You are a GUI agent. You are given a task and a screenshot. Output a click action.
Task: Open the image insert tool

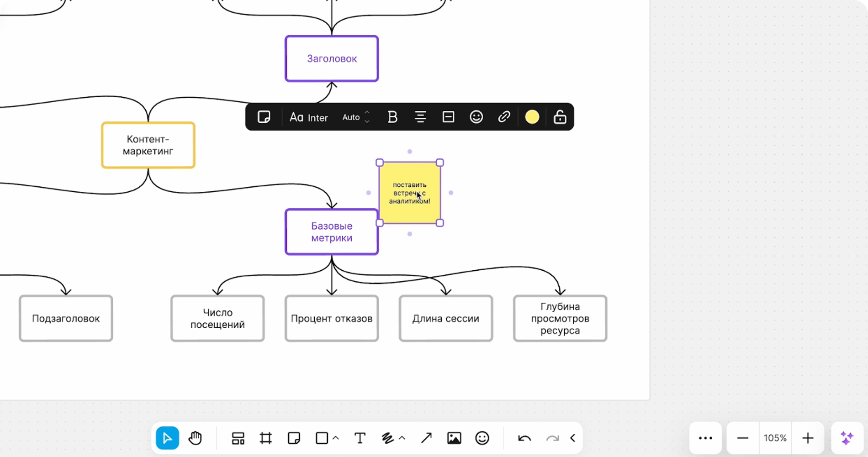(x=454, y=438)
